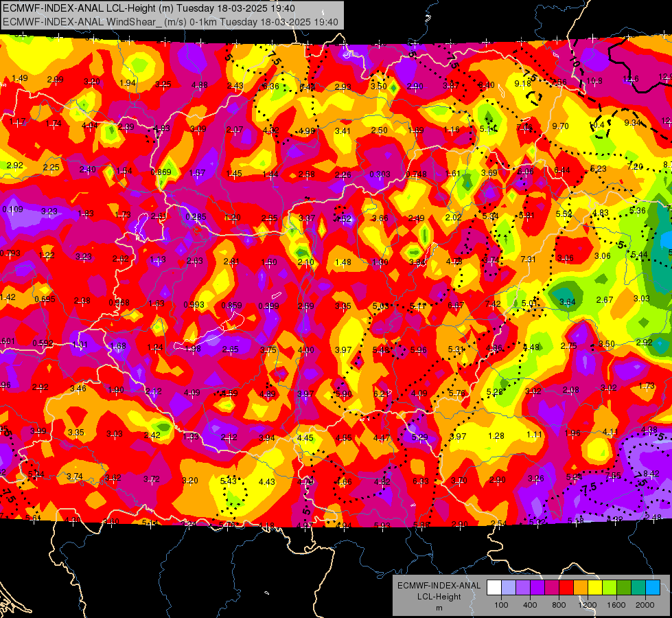Click the LCL-Height (m) title line in the header
The height and width of the screenshot is (618, 672).
(149, 8)
